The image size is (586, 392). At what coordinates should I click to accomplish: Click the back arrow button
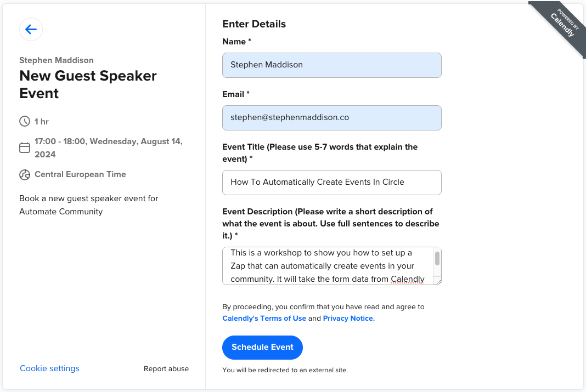(x=31, y=30)
